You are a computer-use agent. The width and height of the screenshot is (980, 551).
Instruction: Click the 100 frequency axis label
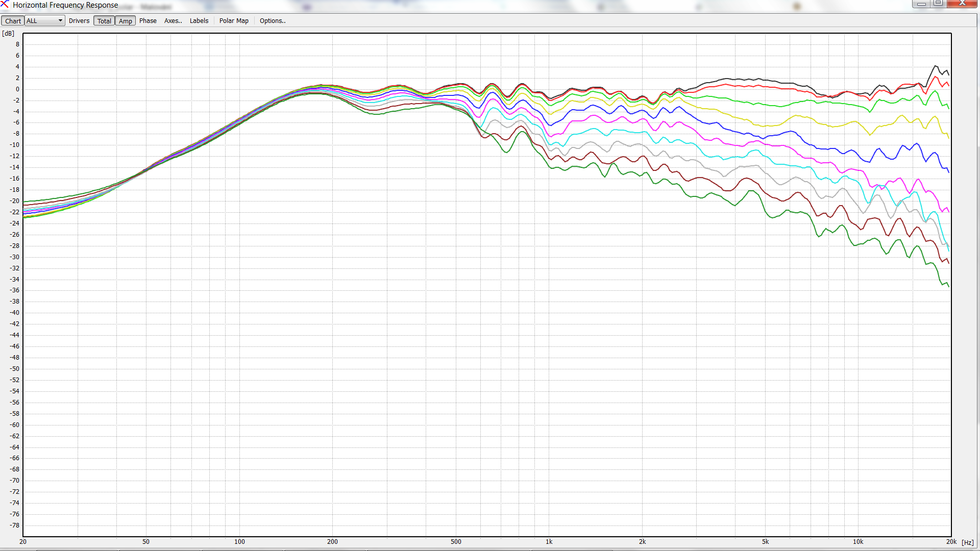239,542
